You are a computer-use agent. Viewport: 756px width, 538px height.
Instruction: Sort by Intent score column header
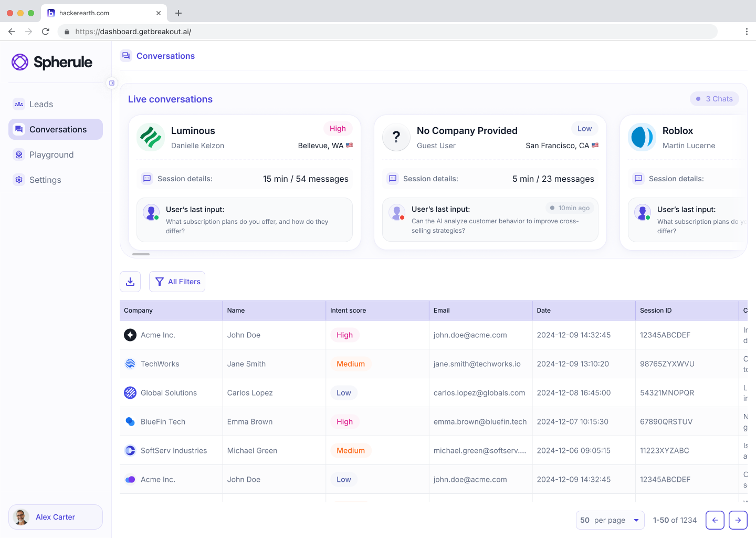[x=348, y=311]
